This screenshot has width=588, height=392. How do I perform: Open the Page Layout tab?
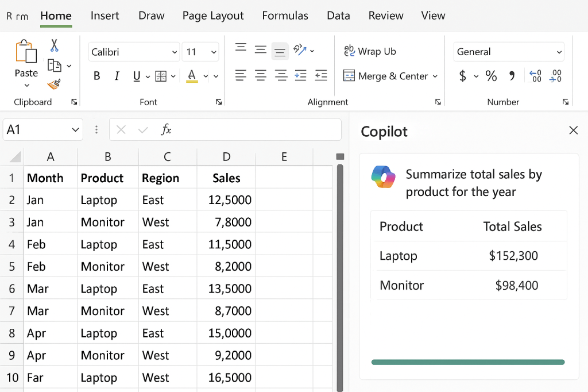(213, 16)
